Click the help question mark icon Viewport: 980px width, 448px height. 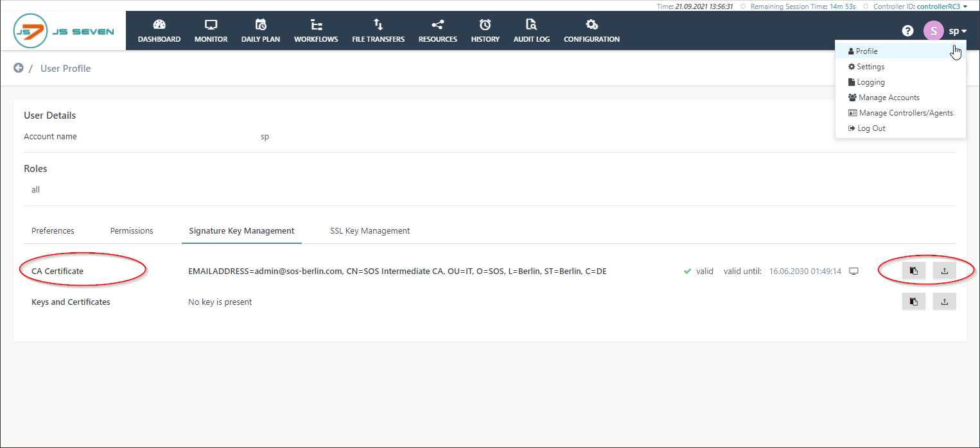[907, 31]
